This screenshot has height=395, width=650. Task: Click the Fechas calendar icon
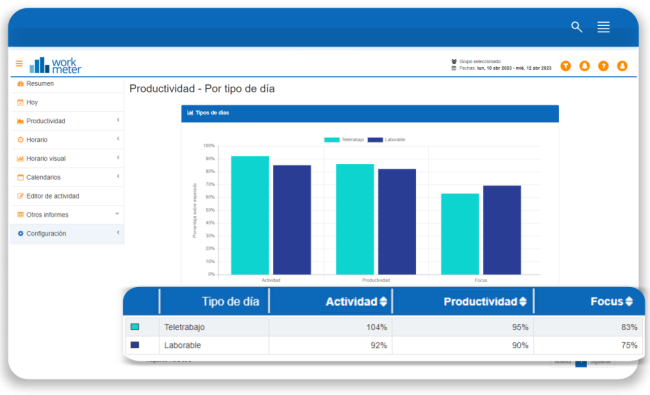(454, 68)
